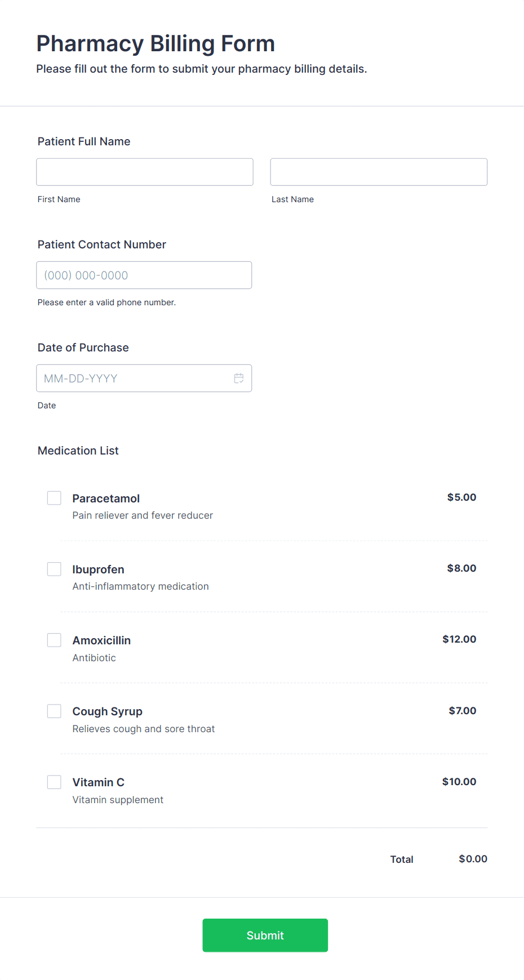This screenshot has width=524, height=980.
Task: Click the Date of Purchase label
Action: (83, 348)
